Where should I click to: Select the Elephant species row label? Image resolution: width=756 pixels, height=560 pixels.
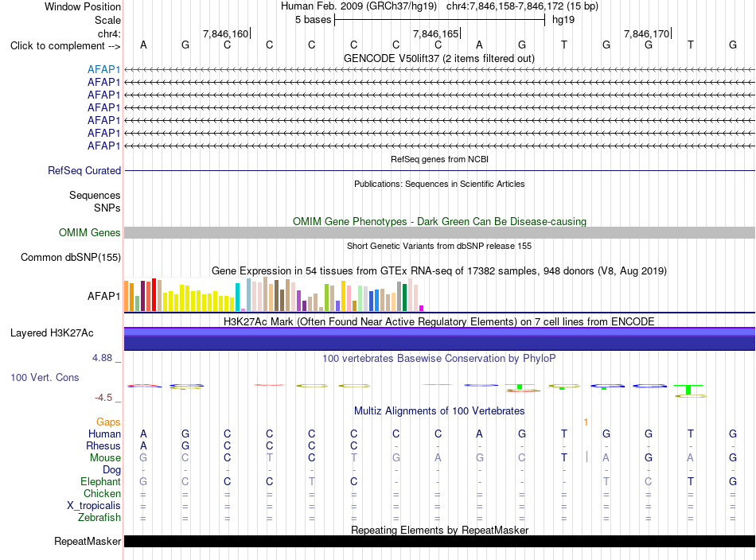[100, 481]
